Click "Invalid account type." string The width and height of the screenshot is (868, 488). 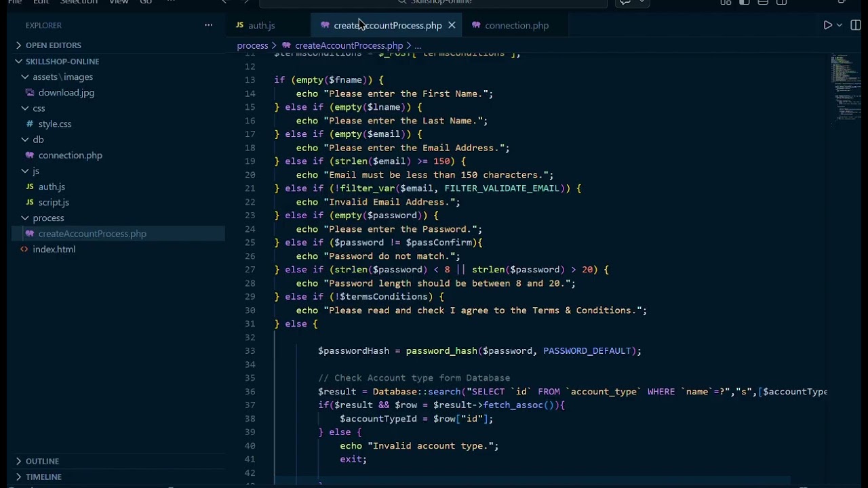click(x=430, y=446)
